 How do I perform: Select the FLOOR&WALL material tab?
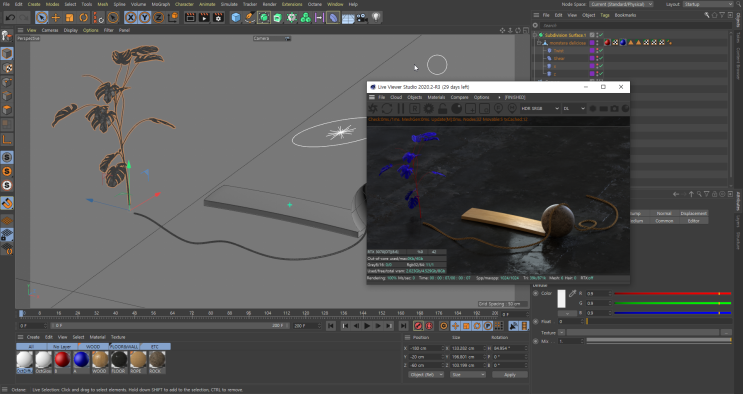point(124,347)
